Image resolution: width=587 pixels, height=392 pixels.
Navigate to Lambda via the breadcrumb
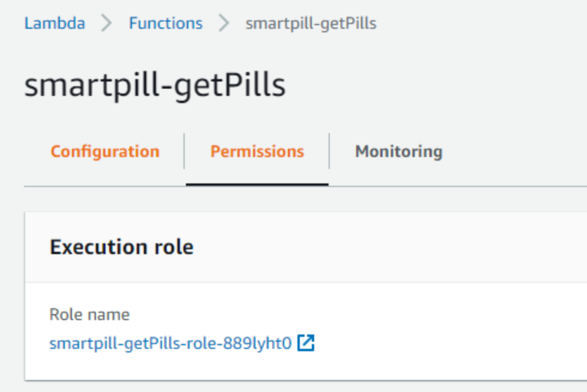(54, 23)
